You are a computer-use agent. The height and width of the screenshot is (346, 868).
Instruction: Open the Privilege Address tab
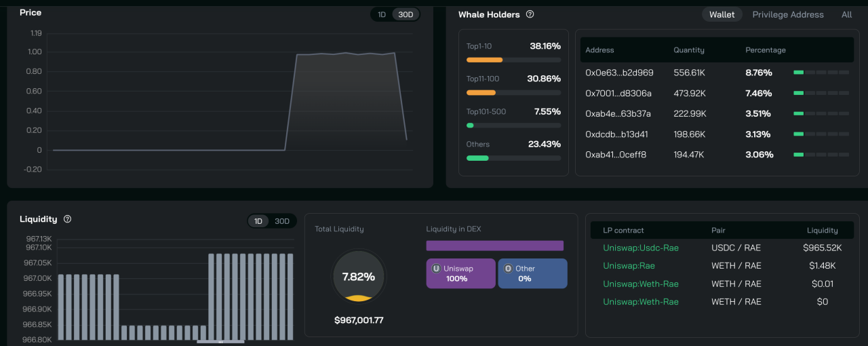[x=788, y=14]
